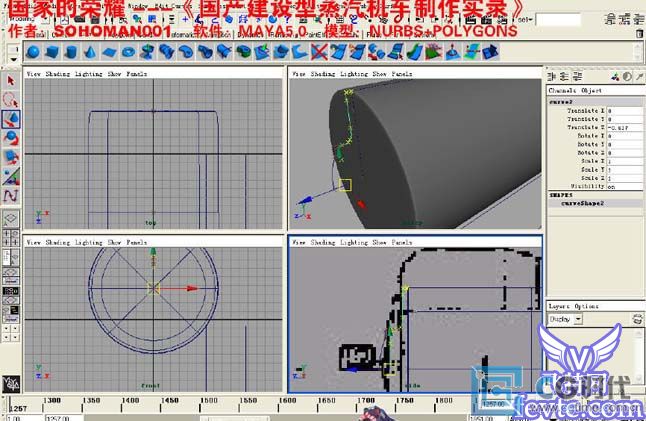
Task: Select curveShape2 under SHAPES
Action: (582, 203)
